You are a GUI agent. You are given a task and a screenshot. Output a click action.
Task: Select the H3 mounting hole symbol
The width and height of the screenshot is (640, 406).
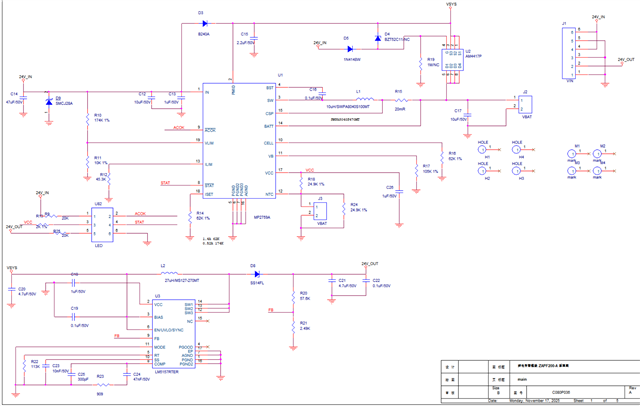pyautogui.click(x=516, y=171)
